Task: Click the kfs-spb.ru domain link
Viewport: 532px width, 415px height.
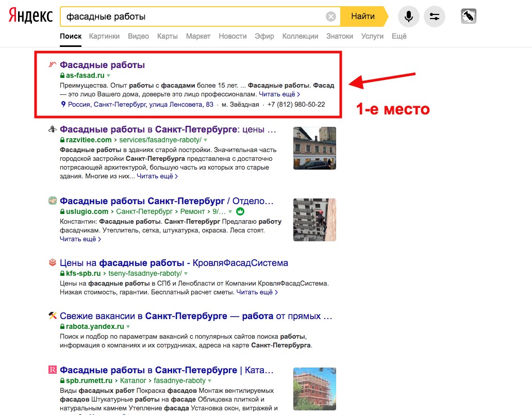Action: click(83, 273)
